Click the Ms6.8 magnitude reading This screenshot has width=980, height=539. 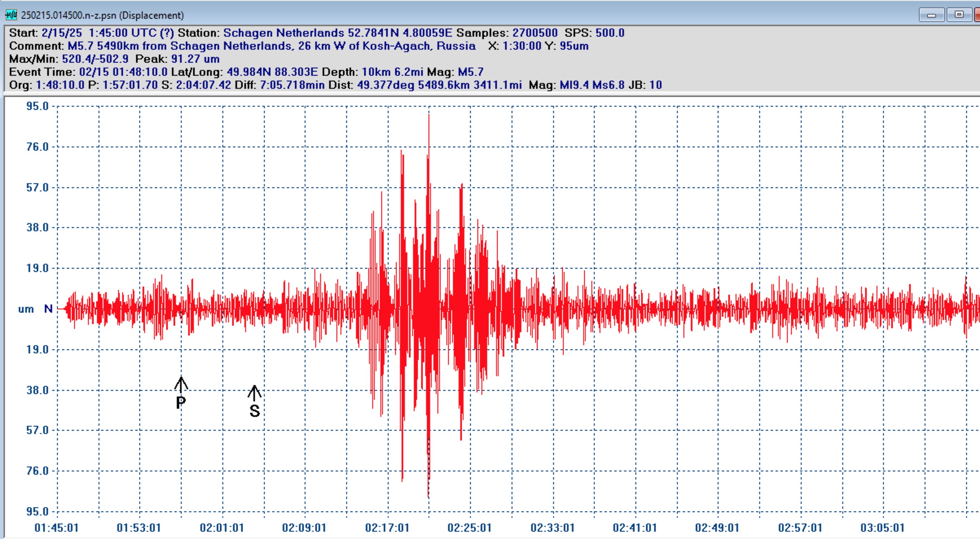pyautogui.click(x=608, y=85)
